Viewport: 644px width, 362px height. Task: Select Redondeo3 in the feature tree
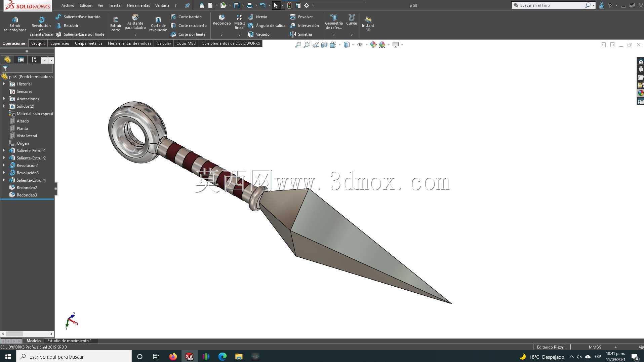[27, 195]
